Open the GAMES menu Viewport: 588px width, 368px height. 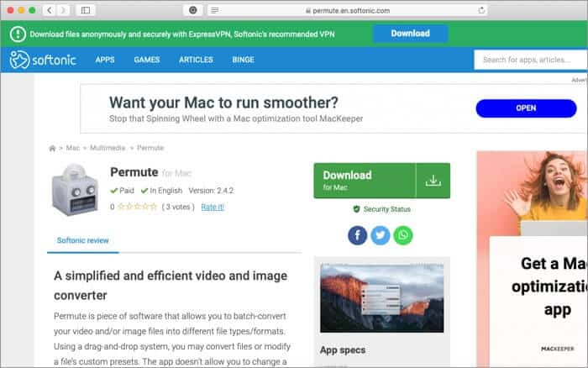(x=147, y=60)
